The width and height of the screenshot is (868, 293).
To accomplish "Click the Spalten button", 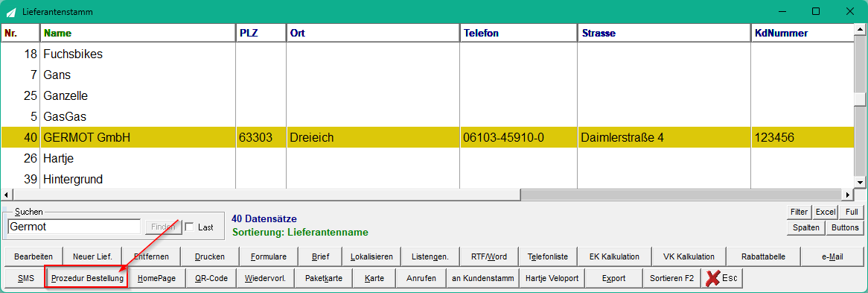I will [x=805, y=227].
